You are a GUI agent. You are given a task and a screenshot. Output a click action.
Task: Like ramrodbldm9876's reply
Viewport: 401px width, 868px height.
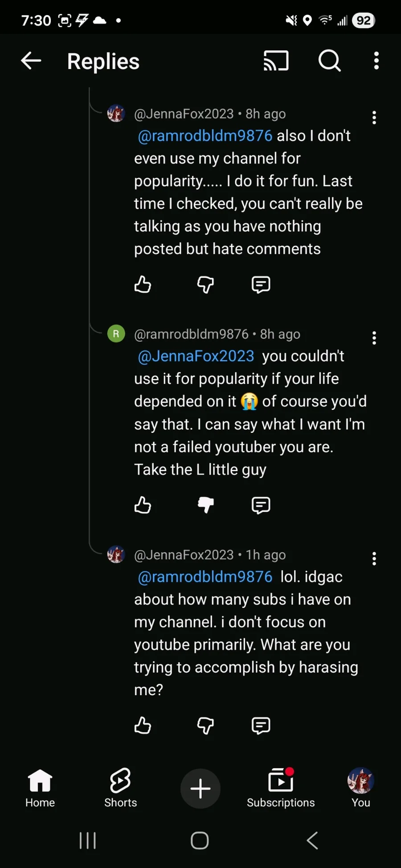click(x=143, y=505)
